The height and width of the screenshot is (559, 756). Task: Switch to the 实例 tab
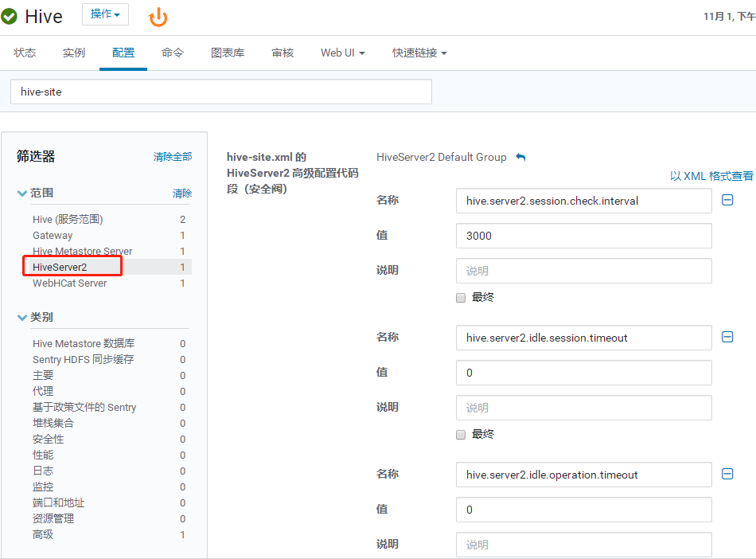(74, 53)
